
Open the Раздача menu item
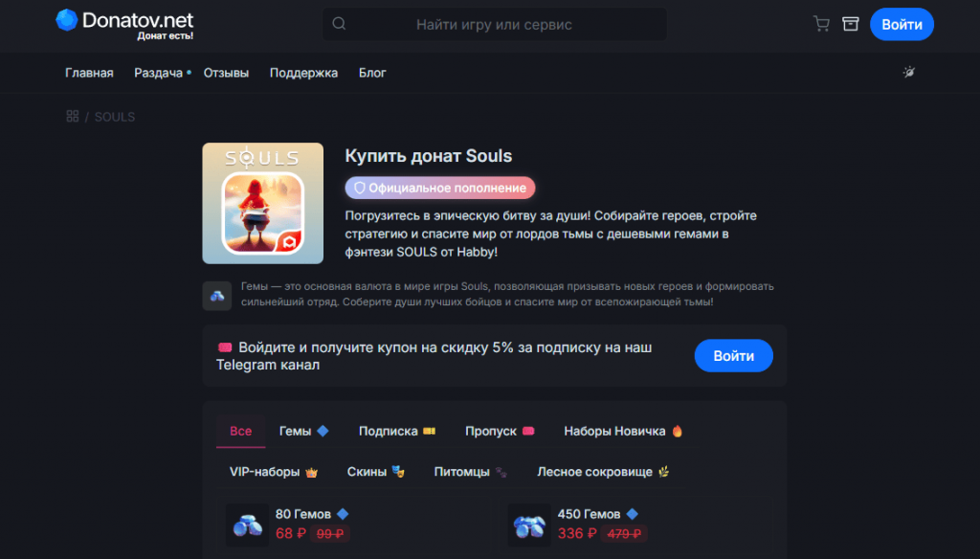(x=159, y=73)
